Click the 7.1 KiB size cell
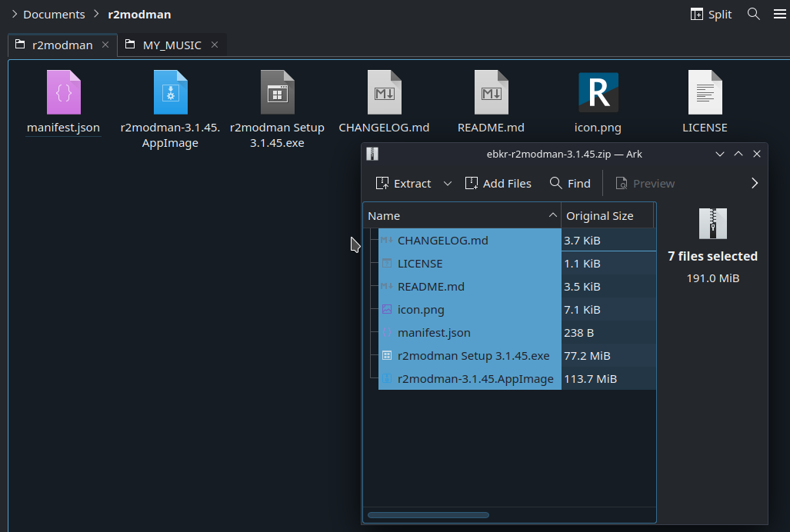This screenshot has width=790, height=532. [x=608, y=310]
